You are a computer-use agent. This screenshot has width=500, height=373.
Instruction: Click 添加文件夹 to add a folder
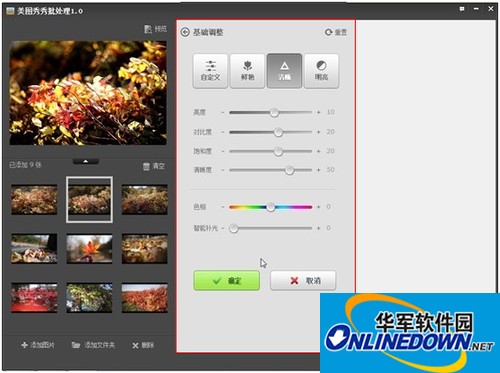93,345
